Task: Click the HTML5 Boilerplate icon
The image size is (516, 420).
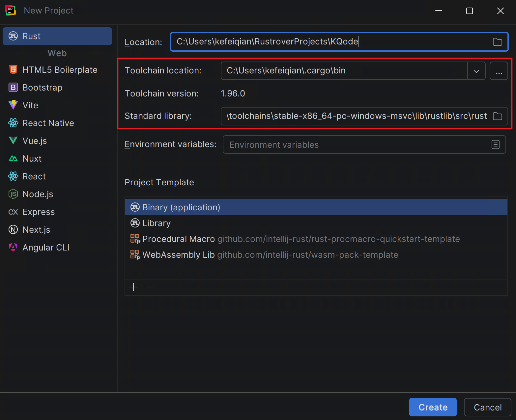Action: point(13,69)
